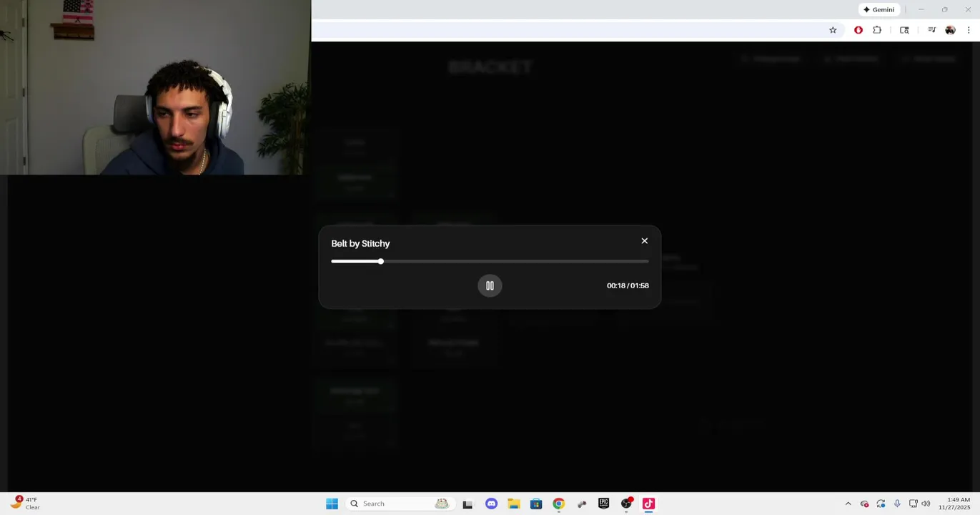Screen dimensions: 980x515
Task: Pause the Belt by Stitchy playback
Action: point(490,285)
